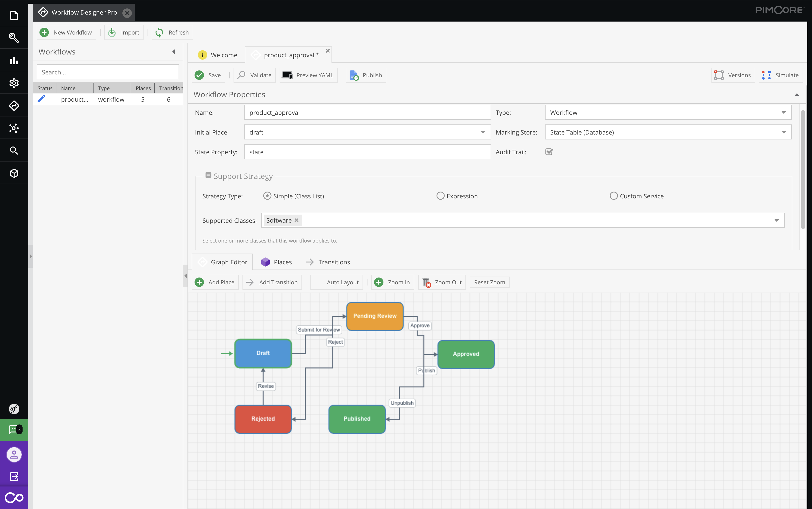Open the search icon in the sidebar
This screenshot has width=812, height=509.
[x=14, y=150]
